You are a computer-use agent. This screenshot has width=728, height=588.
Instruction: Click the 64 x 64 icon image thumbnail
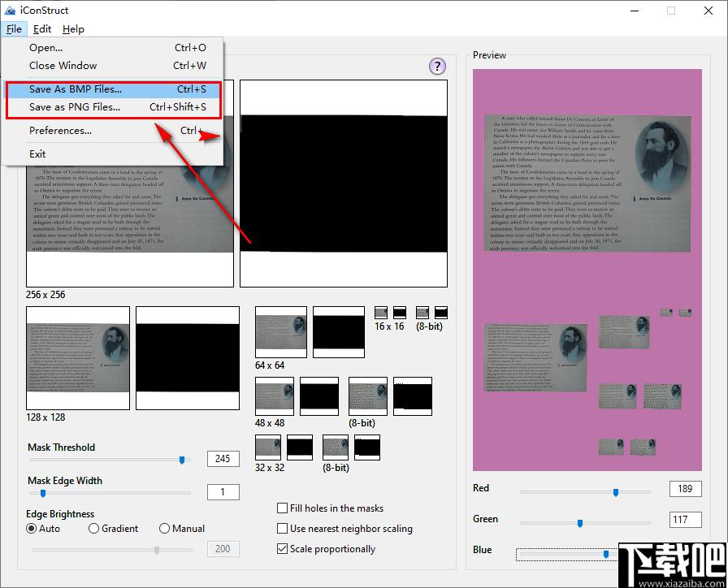click(281, 332)
